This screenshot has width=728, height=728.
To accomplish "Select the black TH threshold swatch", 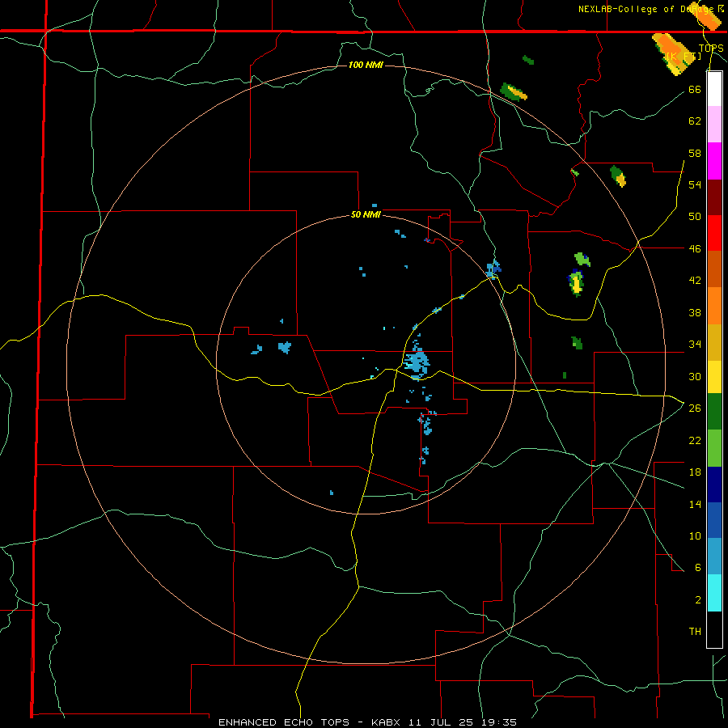I will (x=714, y=629).
